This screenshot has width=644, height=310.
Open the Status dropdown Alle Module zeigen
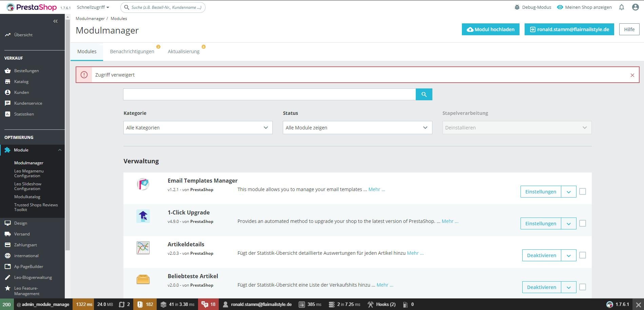(357, 128)
